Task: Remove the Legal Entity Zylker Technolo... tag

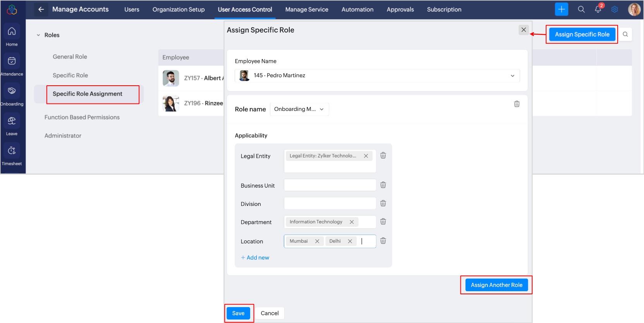Action: tap(366, 156)
